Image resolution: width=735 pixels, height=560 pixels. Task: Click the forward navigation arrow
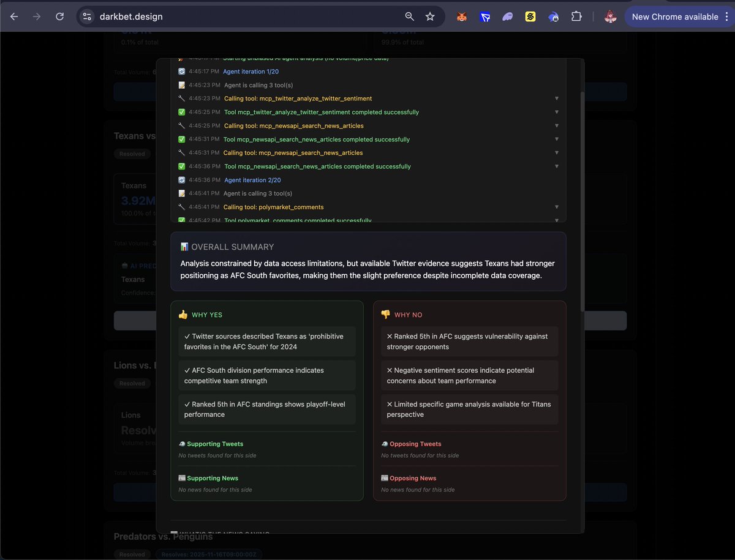tap(37, 17)
